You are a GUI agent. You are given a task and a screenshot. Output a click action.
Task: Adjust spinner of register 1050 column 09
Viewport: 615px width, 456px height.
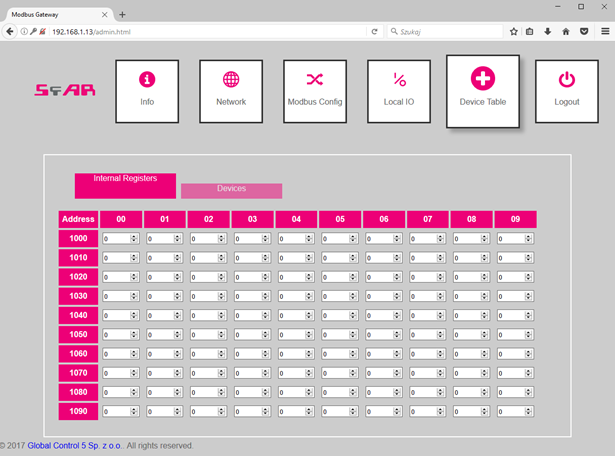[529, 334]
